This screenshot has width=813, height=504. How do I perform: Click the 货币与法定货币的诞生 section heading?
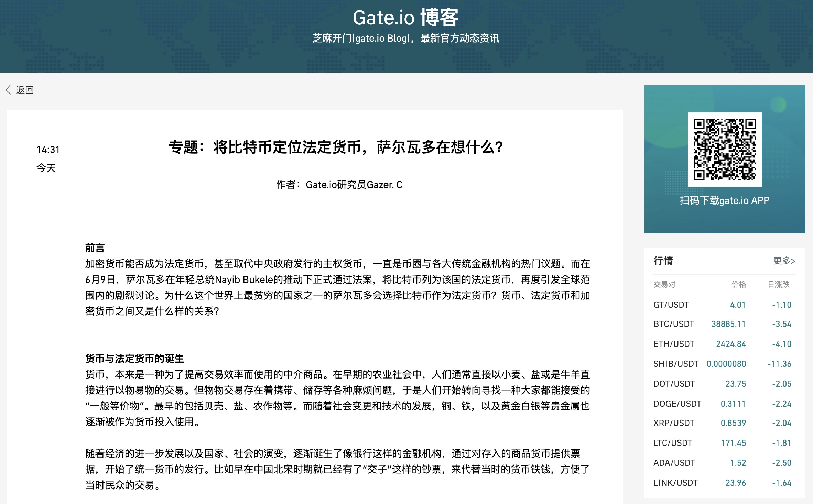134,359
